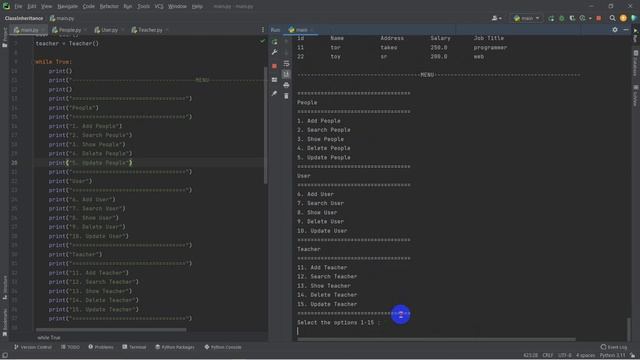Click the orange IDE updates icon

tap(623, 18)
